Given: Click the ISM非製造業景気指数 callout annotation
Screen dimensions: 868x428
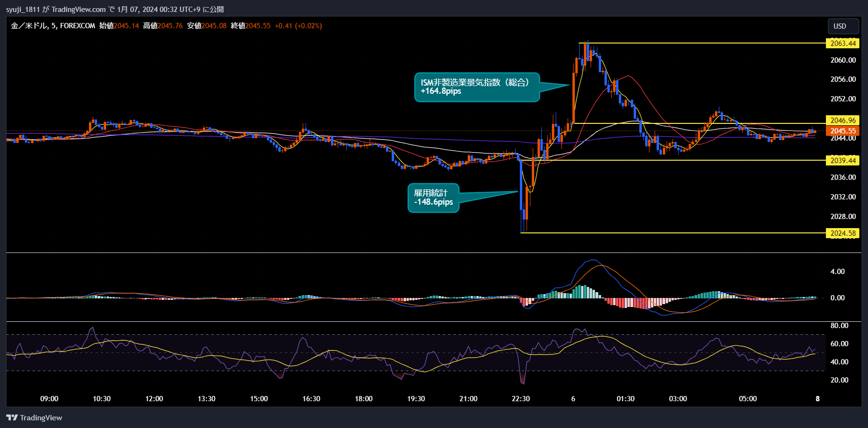Looking at the screenshot, I should tap(476, 87).
